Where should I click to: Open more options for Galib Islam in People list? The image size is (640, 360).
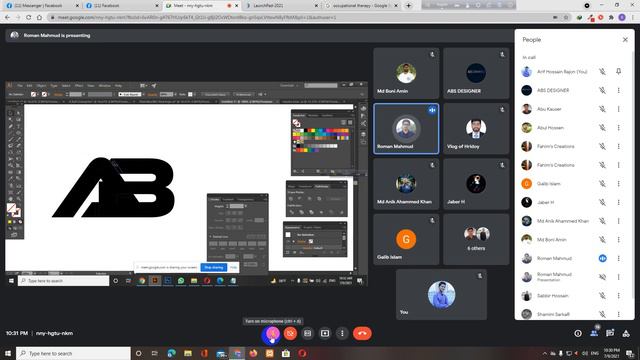point(619,184)
